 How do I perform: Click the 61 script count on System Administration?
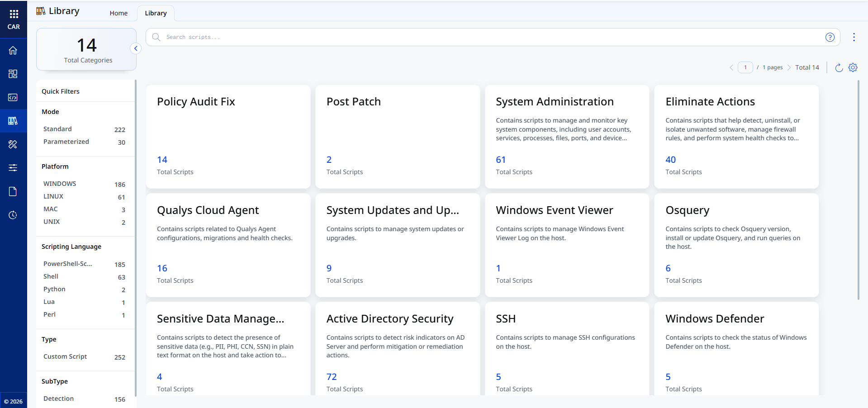pyautogui.click(x=501, y=160)
